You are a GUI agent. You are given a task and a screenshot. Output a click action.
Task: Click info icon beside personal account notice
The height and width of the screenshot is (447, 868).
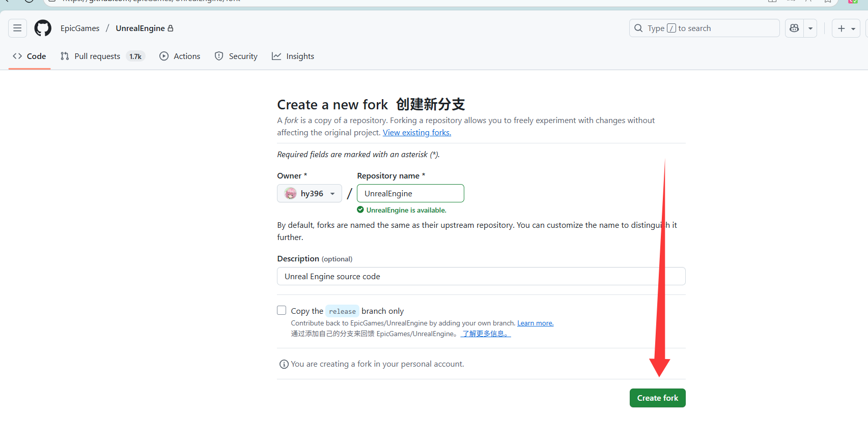point(284,364)
